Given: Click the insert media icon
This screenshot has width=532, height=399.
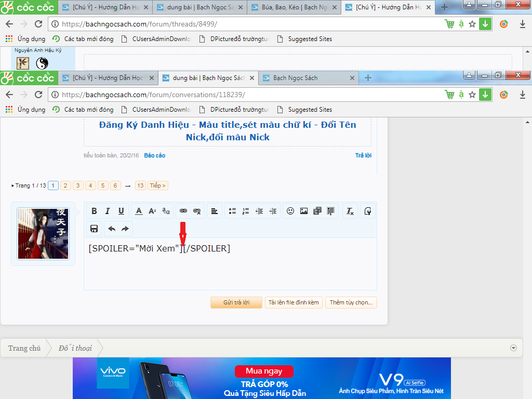Looking at the screenshot, I should 317,211.
